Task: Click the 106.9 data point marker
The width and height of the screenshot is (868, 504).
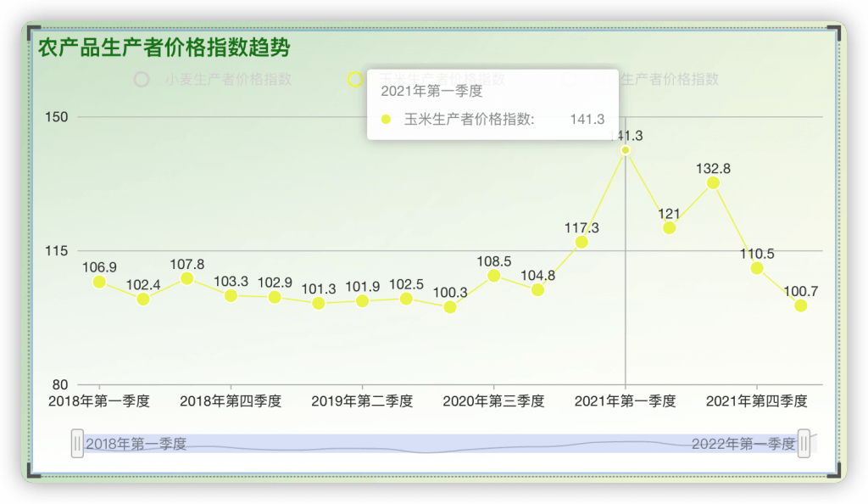Action: 100,282
